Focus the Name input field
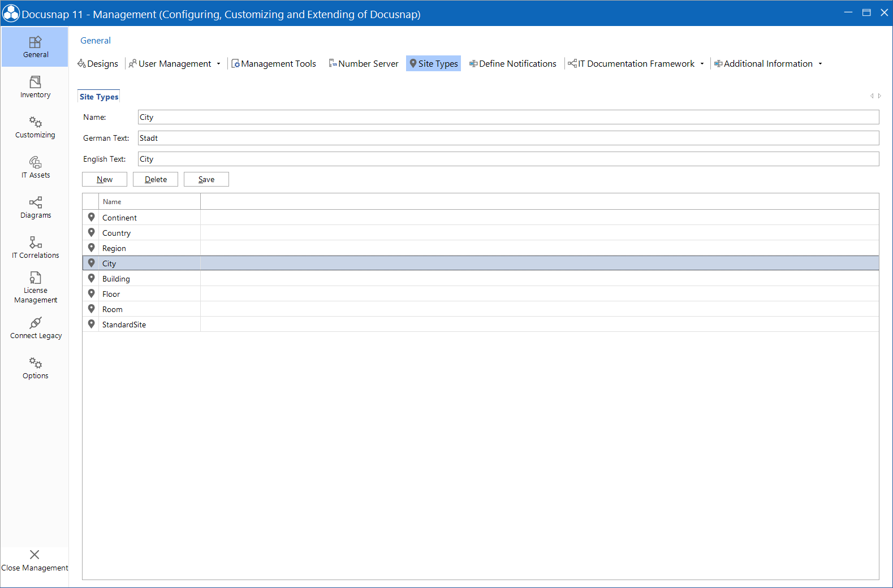The width and height of the screenshot is (893, 588). click(x=508, y=117)
